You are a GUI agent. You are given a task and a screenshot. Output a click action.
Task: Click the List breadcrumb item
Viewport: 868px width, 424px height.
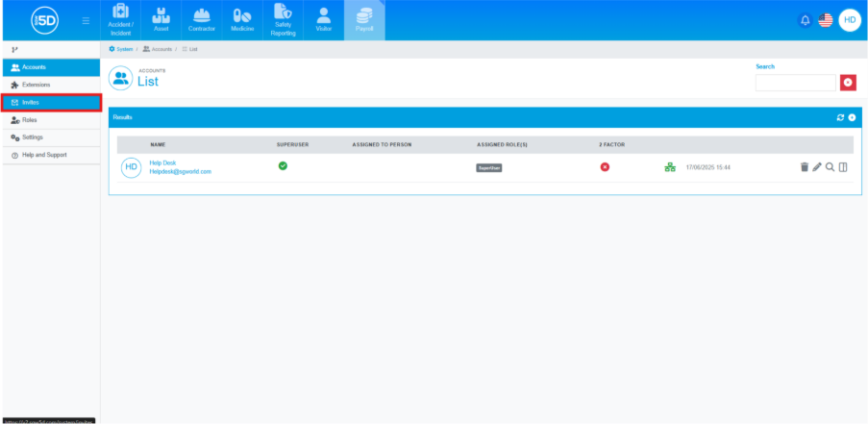coord(190,49)
